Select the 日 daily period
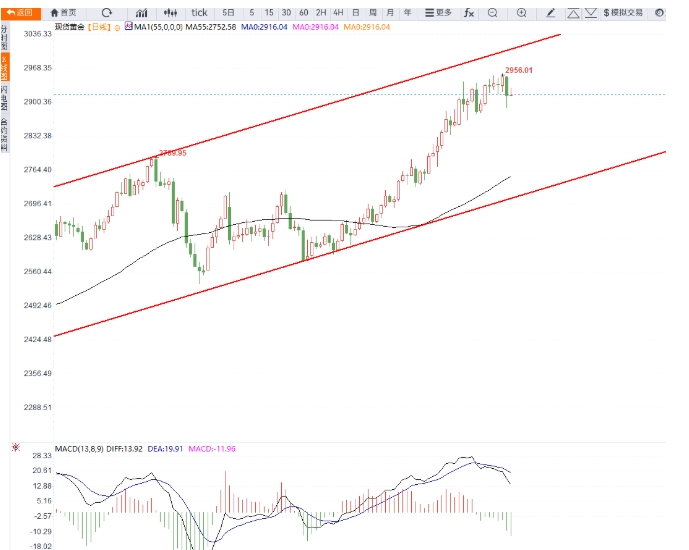689x550 pixels. pyautogui.click(x=356, y=13)
